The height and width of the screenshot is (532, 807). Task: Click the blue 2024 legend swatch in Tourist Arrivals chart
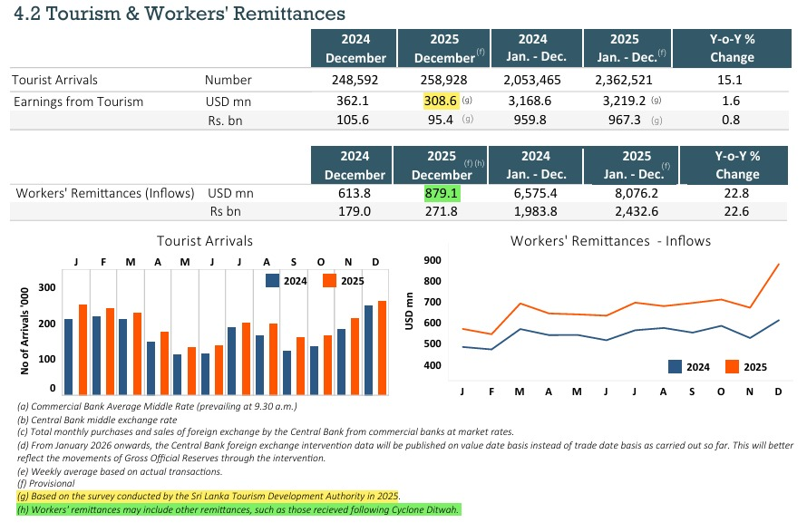point(272,281)
